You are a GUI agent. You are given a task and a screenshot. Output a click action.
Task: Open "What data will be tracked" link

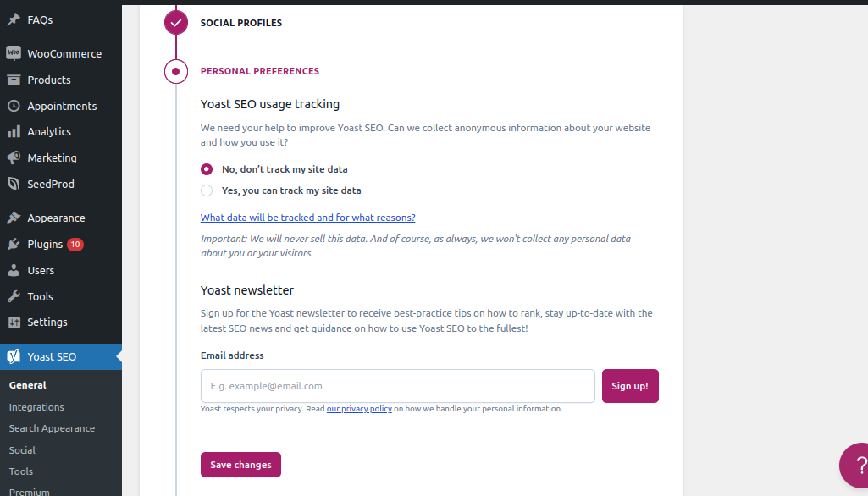pos(307,218)
